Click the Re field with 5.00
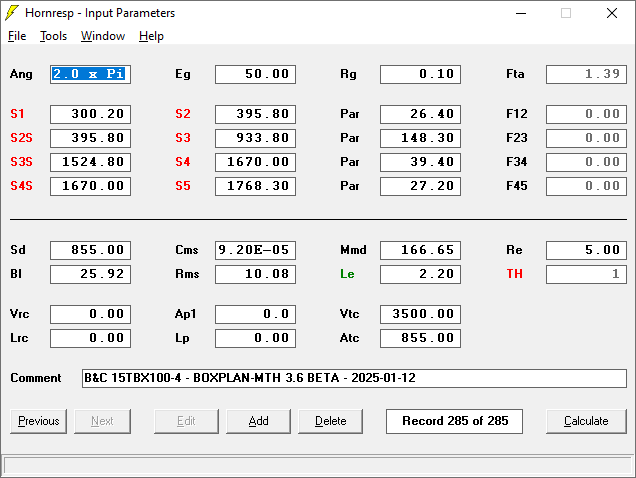The width and height of the screenshot is (636, 478). tap(586, 250)
